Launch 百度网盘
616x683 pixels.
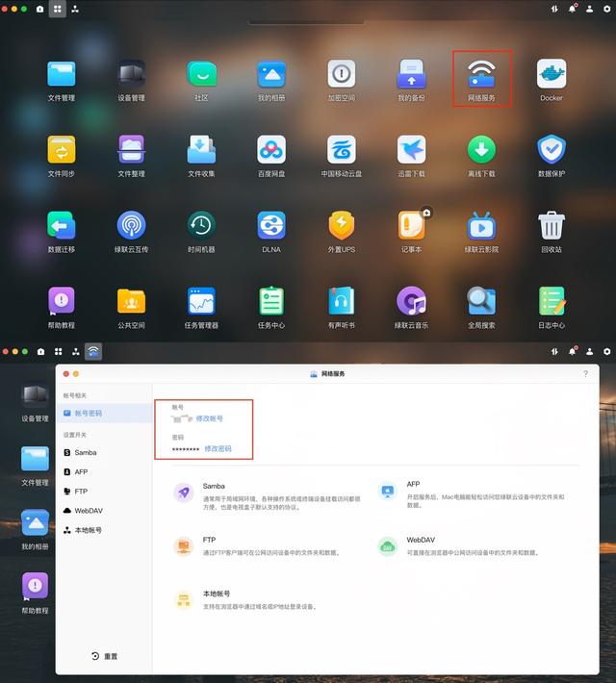tap(271, 155)
